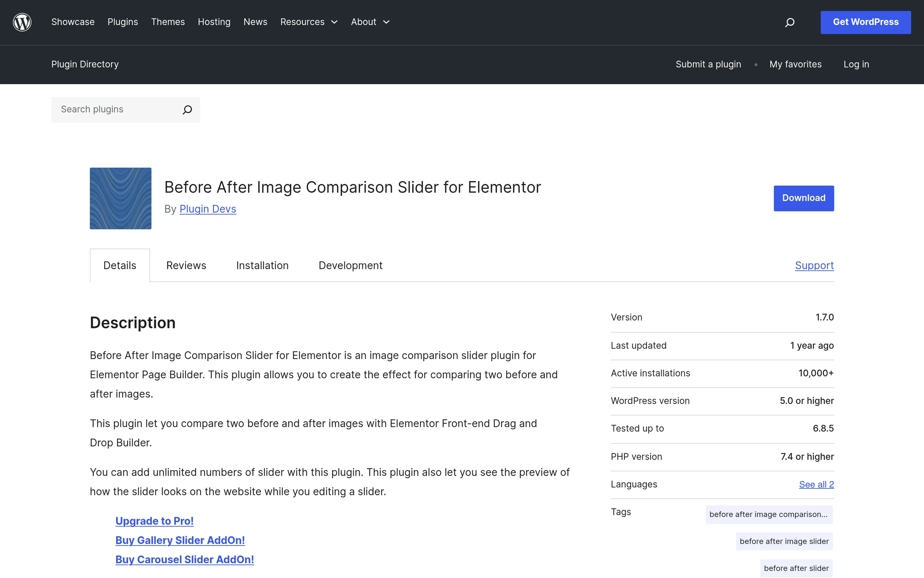Click the 'before after image comparison...' tag
Screen dimensions: 924x578
[x=769, y=514]
